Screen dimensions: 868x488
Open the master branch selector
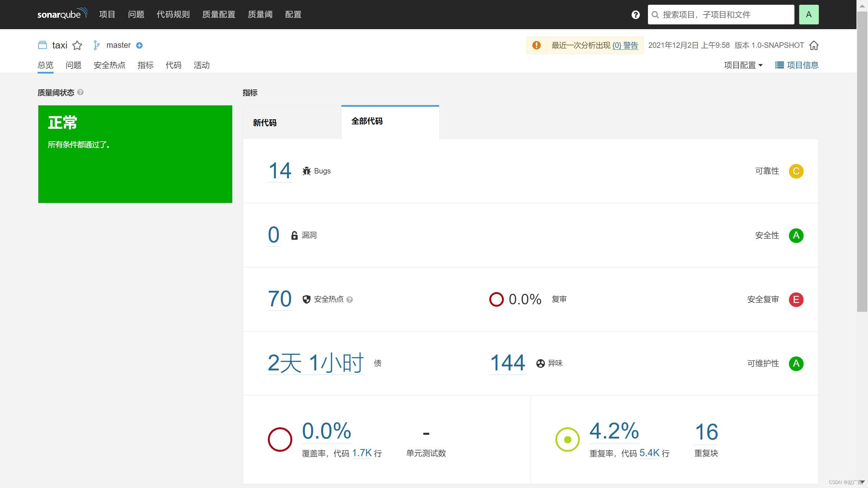pos(118,45)
